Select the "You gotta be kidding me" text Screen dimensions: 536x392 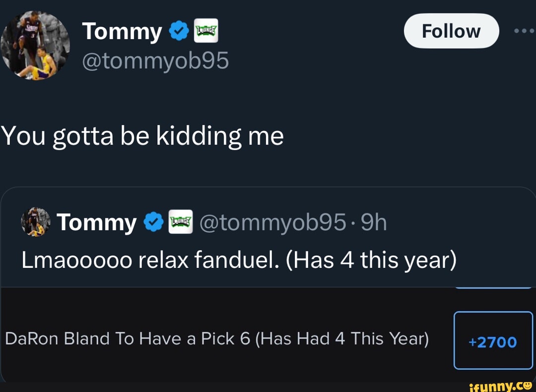(x=142, y=136)
